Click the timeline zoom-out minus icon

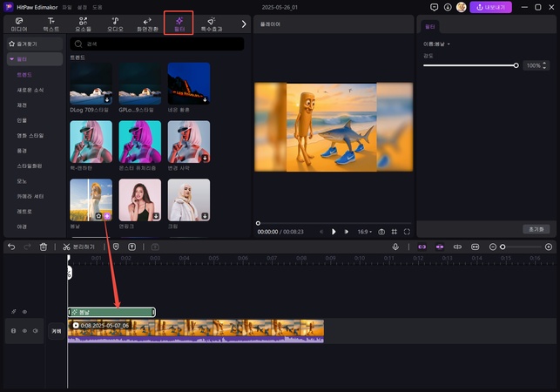pos(492,247)
